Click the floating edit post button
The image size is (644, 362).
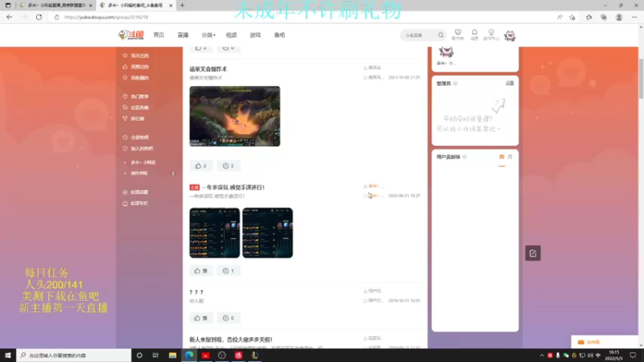pyautogui.click(x=533, y=253)
